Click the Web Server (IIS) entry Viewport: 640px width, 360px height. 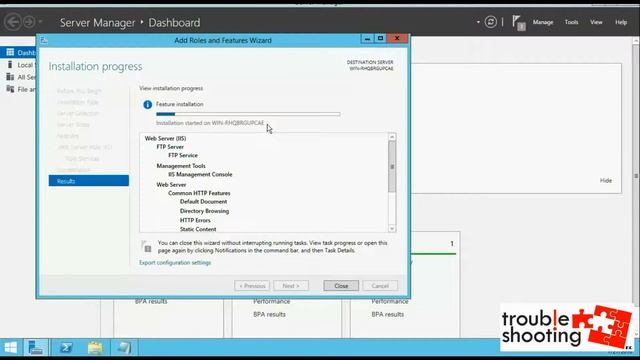click(x=165, y=138)
